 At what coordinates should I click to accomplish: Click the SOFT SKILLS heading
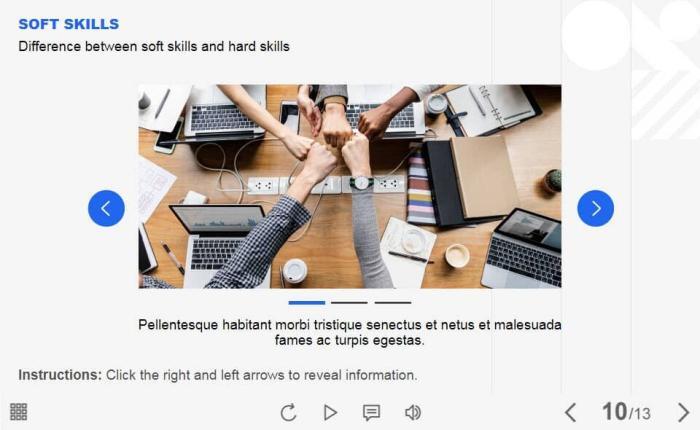[69, 24]
